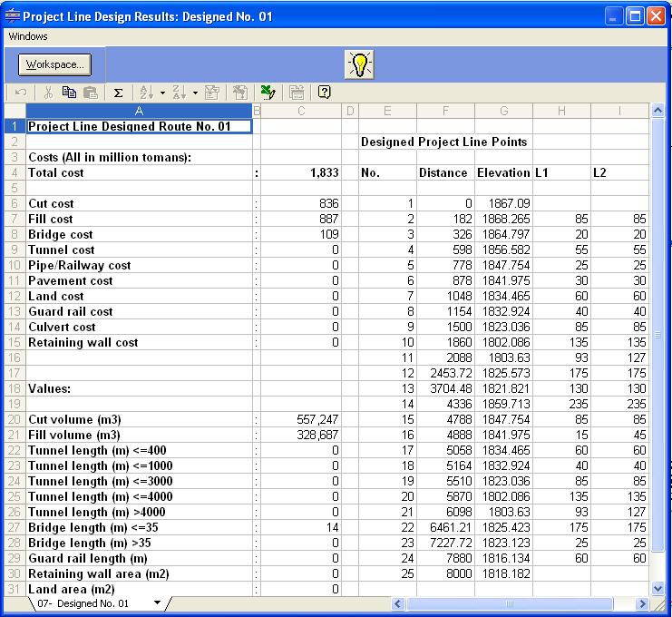
Task: Click the AutoSum sigma icon
Action: (x=119, y=93)
